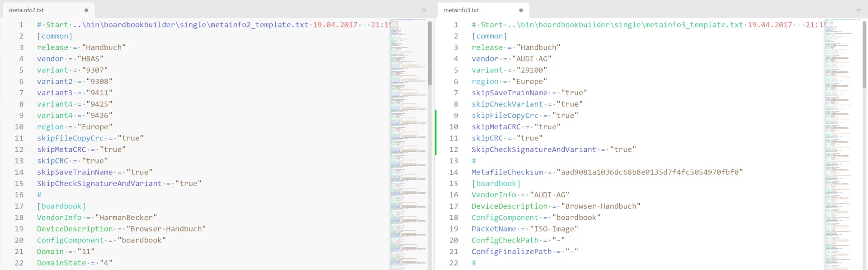Click skipMetaCRC line in metainfo3
The height and width of the screenshot is (270, 868).
tap(516, 127)
